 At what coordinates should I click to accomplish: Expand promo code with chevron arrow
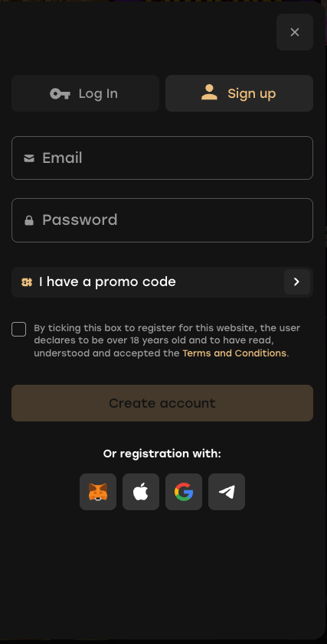(x=297, y=281)
